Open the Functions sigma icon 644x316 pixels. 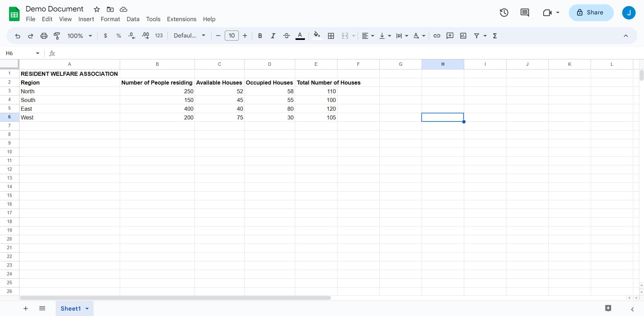(x=495, y=36)
